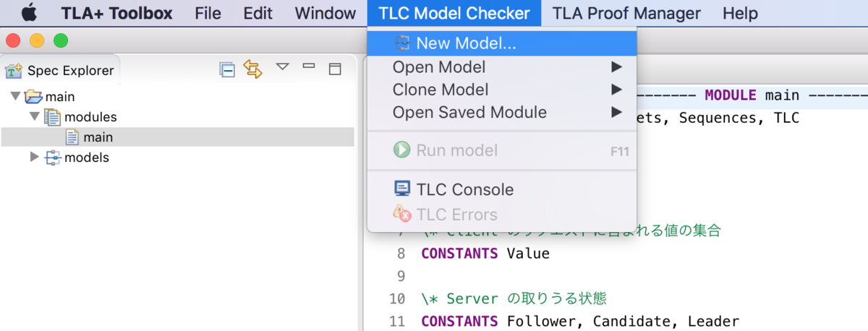Zoom window with the green button
Viewport: 868px width, 331px height.
point(61,41)
